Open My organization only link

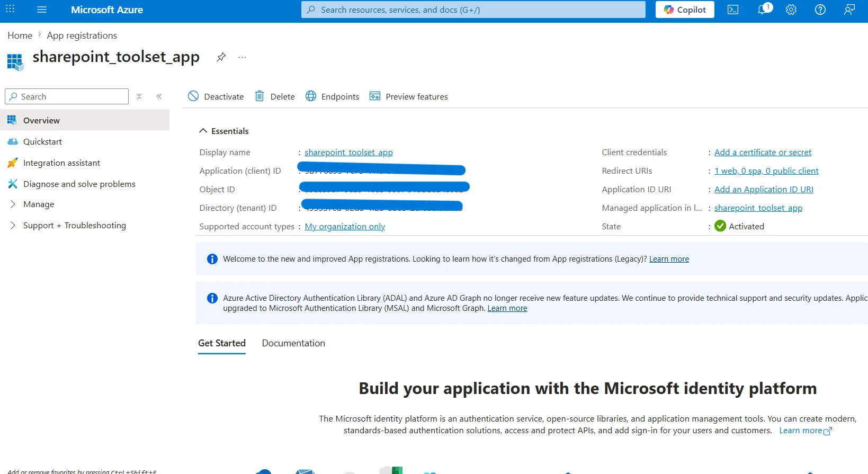(x=345, y=227)
